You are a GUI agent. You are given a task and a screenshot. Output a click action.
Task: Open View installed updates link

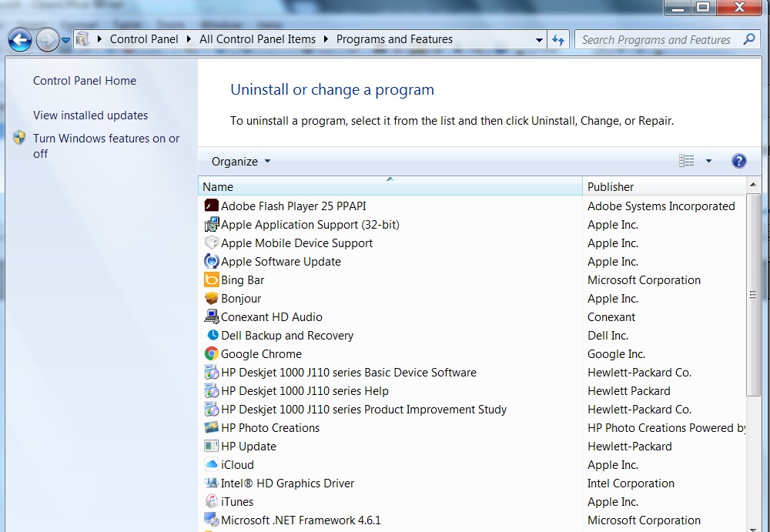(90, 115)
